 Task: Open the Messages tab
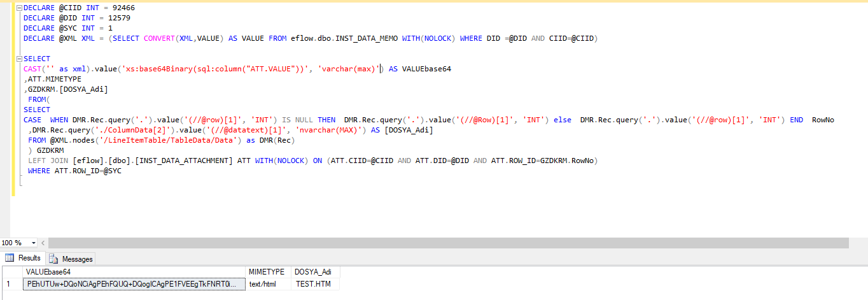71,259
